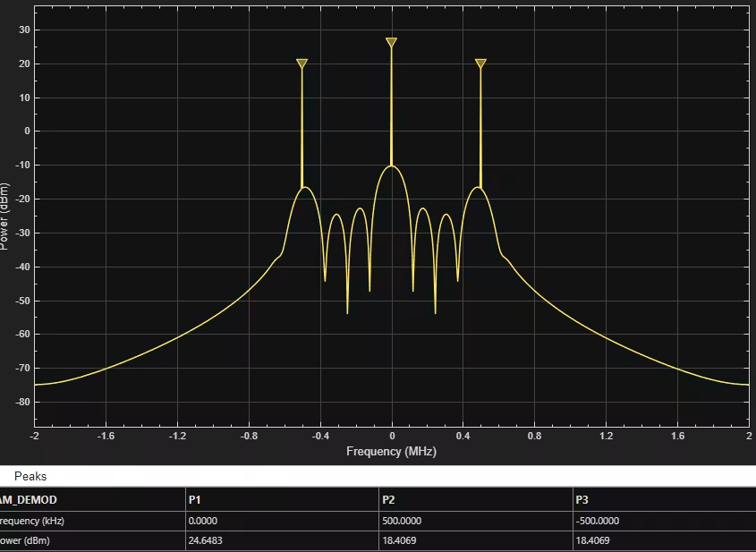Select the peak marker triangle at 0.5 MHz

coord(480,64)
